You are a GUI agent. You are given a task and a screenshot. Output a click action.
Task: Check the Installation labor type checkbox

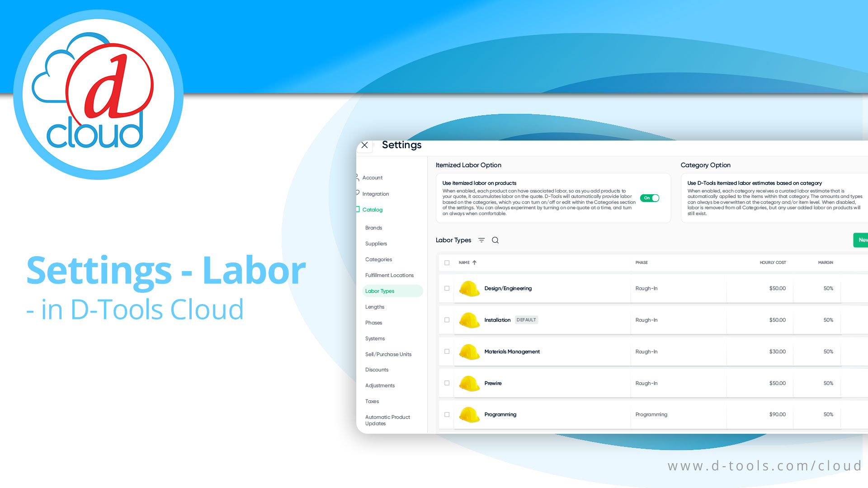point(447,320)
